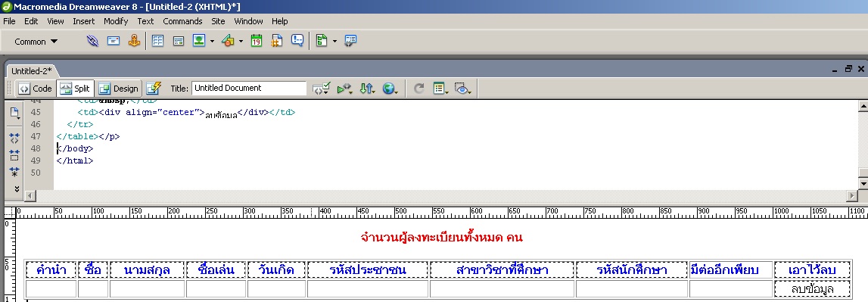Screen dimensions: 868x302
Task: Select the รหัสประชาชน table header cell
Action: point(368,270)
